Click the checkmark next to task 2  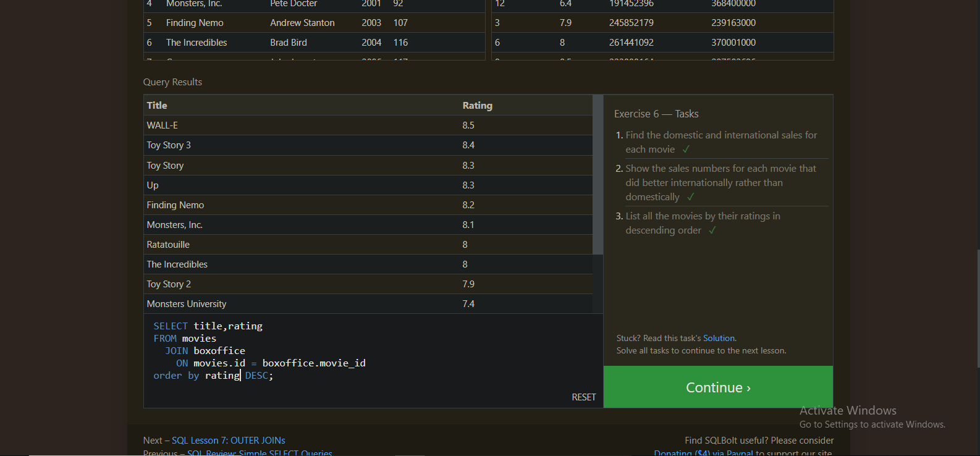(x=691, y=196)
